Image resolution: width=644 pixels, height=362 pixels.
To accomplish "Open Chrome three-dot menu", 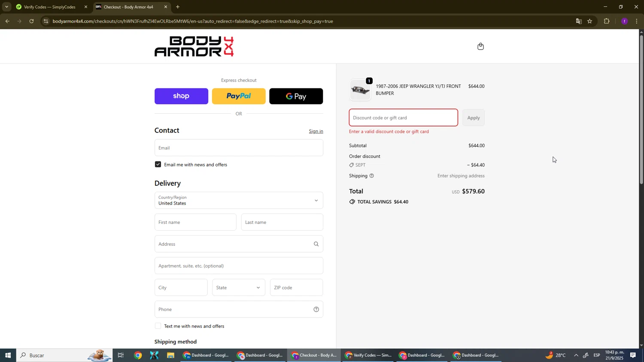I will point(637,21).
